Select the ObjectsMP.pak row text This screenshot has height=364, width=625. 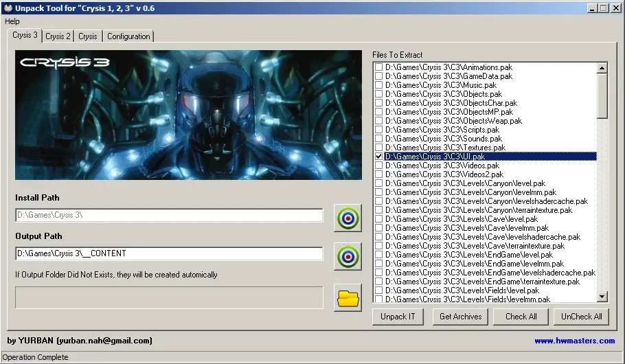pyautogui.click(x=448, y=112)
